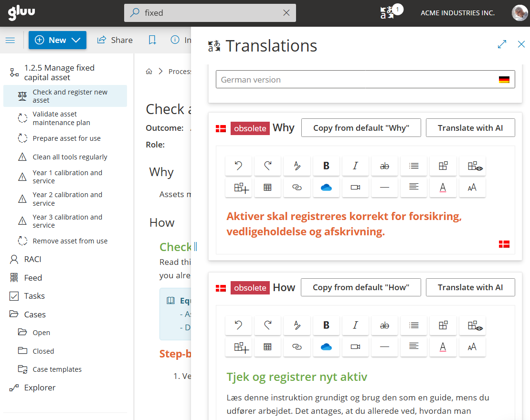
Task: Toggle bold formatting in Why editor
Action: 326,166
